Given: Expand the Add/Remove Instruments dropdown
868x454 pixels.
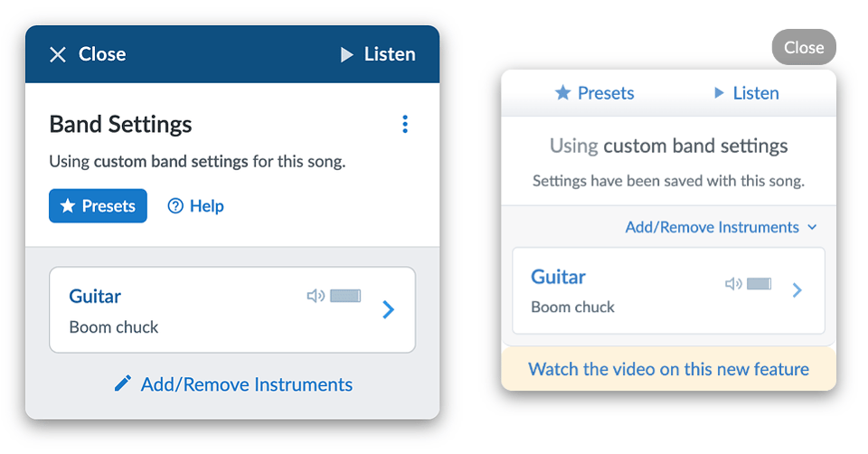Looking at the screenshot, I should [x=721, y=227].
